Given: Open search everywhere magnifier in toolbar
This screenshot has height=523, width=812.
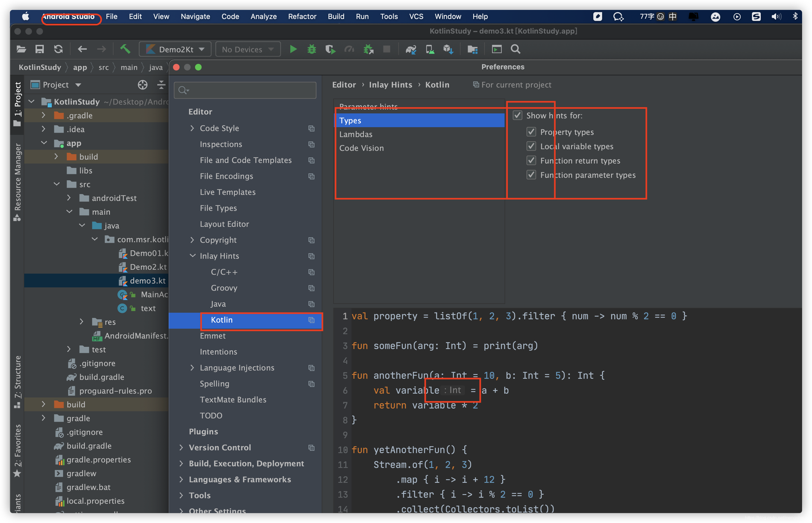Looking at the screenshot, I should 515,49.
